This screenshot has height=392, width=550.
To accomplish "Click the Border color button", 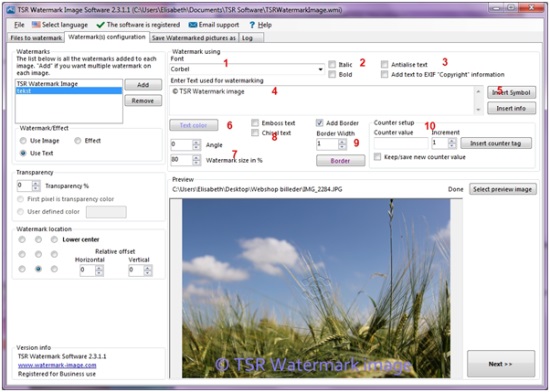I will (340, 161).
